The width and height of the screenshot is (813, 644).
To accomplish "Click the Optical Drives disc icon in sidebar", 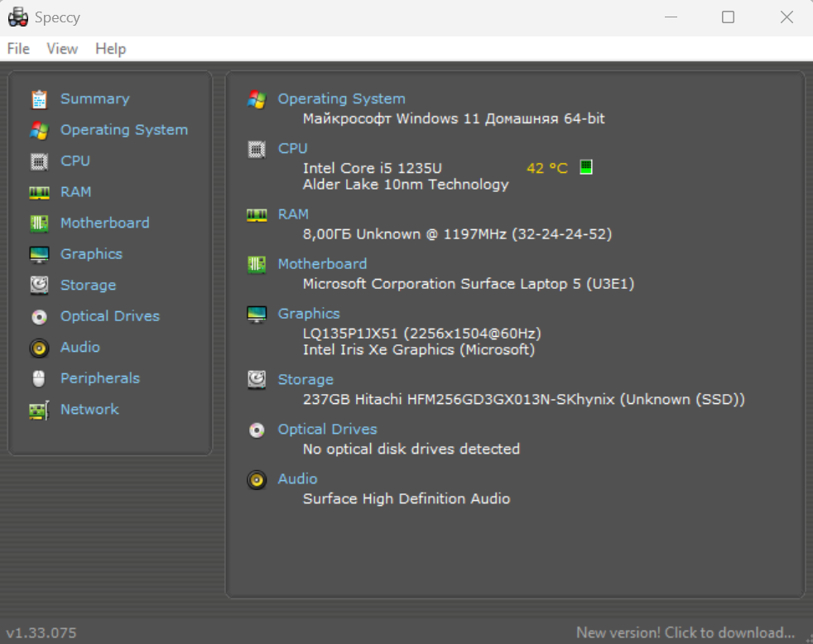I will click(x=39, y=317).
